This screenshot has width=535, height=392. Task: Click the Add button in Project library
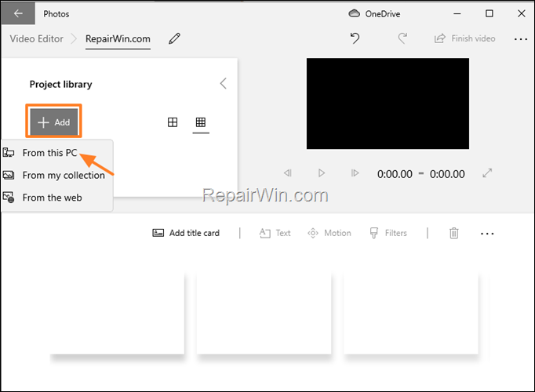pyautogui.click(x=53, y=122)
